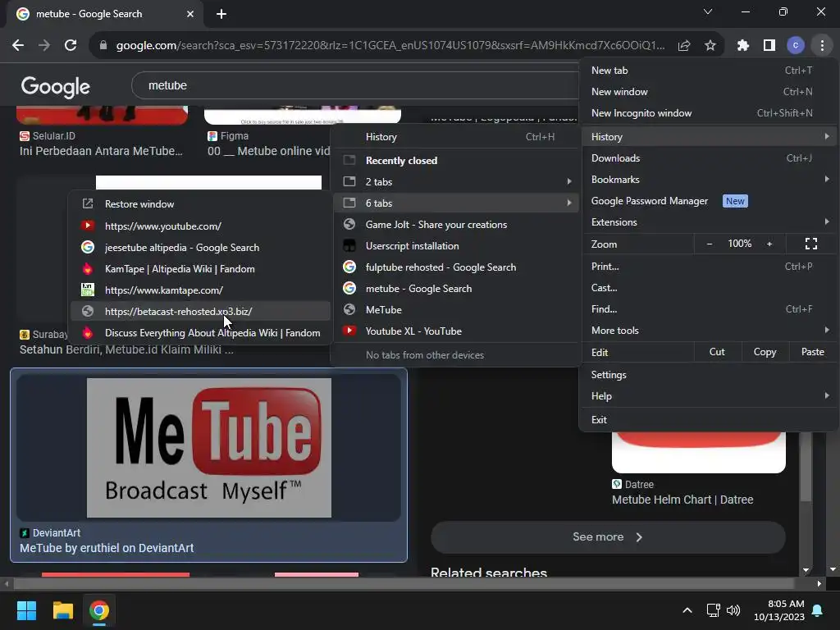The width and height of the screenshot is (840, 630).
Task: Restore https://www.kamtape.com/ tab
Action: tap(200, 290)
